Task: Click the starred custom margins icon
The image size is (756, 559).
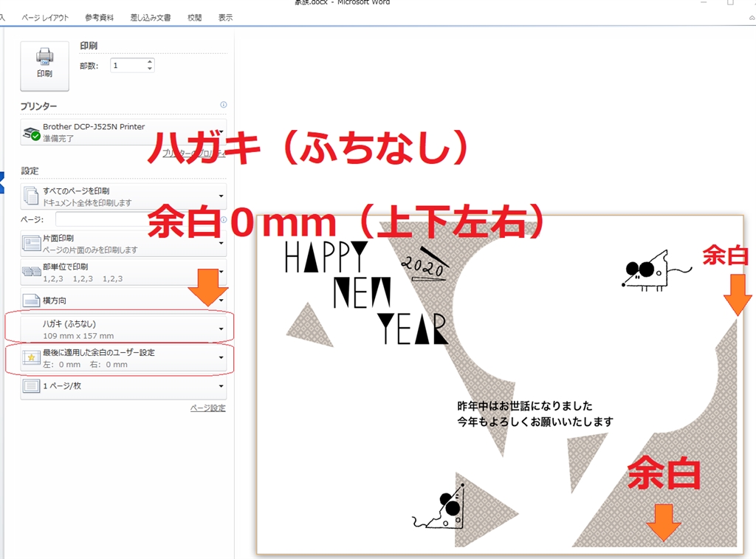Action: coord(31,357)
